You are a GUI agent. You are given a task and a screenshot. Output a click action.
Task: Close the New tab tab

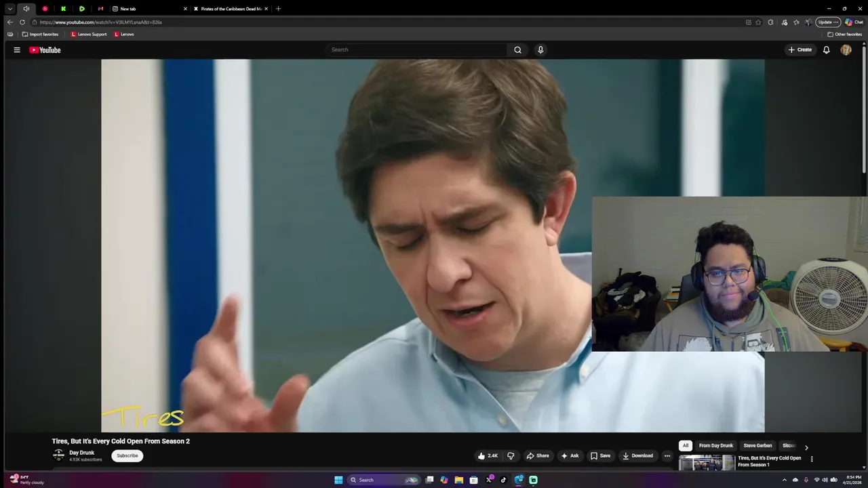click(185, 9)
